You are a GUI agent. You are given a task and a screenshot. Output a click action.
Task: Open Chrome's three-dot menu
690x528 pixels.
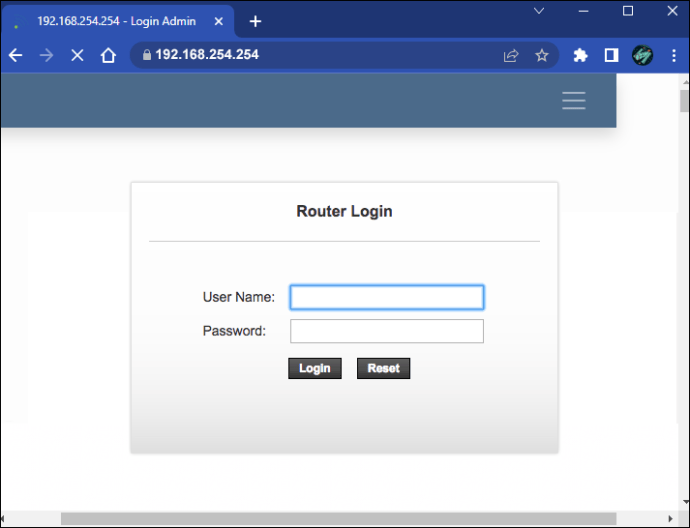pos(674,55)
